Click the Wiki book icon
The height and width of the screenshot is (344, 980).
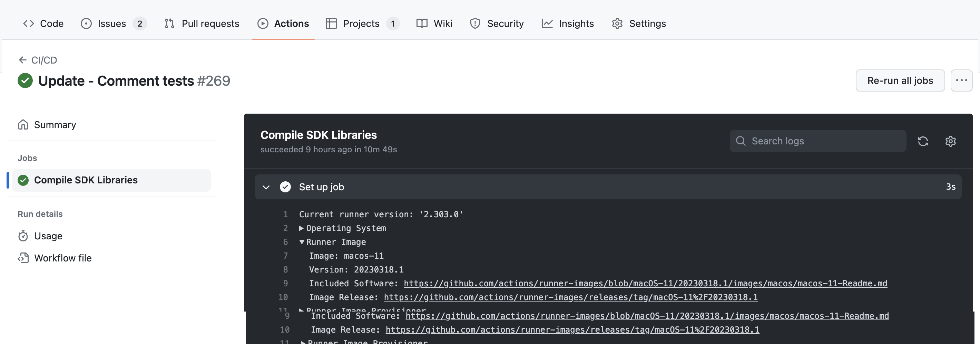(422, 23)
